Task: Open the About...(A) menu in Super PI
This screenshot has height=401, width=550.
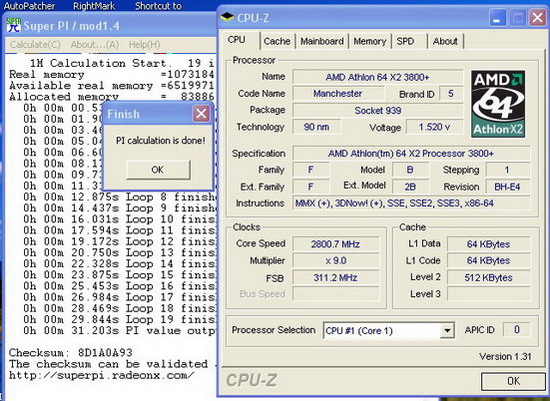Action: click(95, 45)
